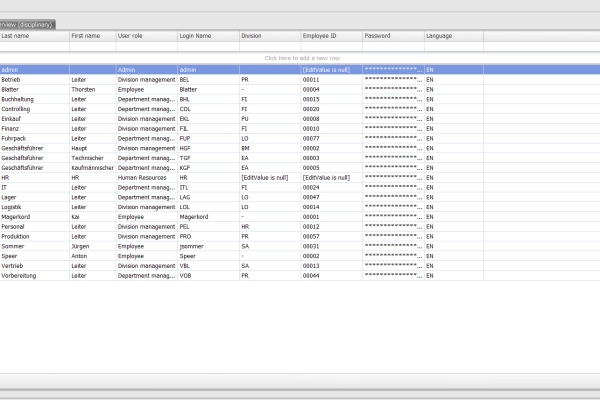Image resolution: width=600 pixels, height=400 pixels.
Task: Open the overview (disciplinary) tab
Action: 27,24
